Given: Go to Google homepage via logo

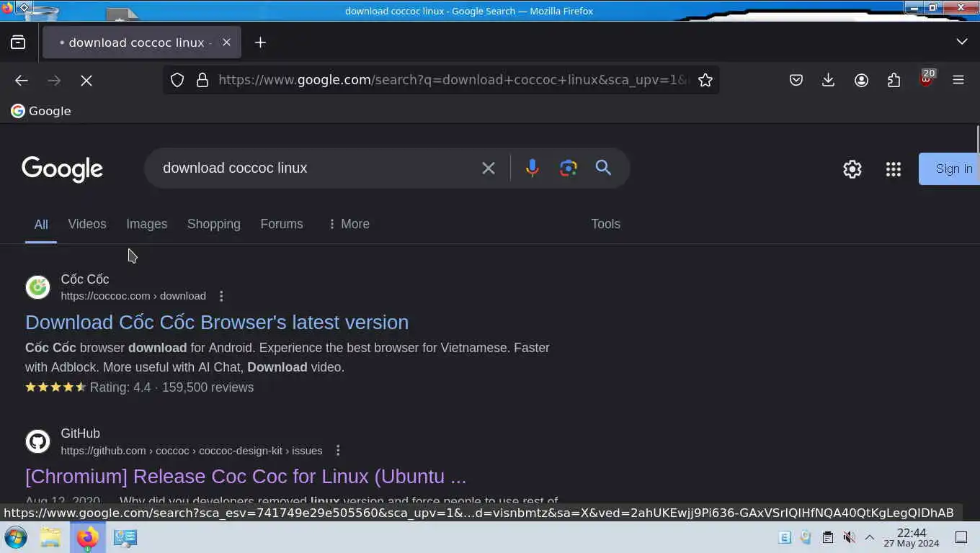Looking at the screenshot, I should click(x=63, y=169).
